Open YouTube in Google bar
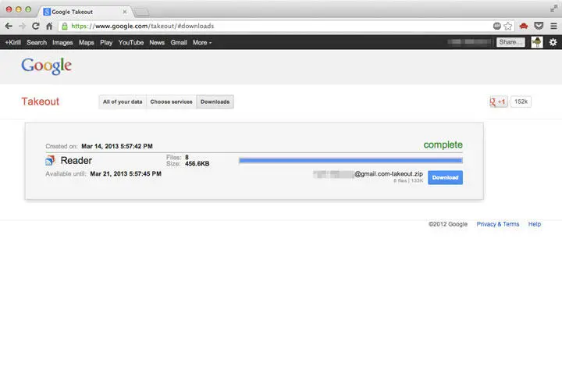 tap(131, 42)
